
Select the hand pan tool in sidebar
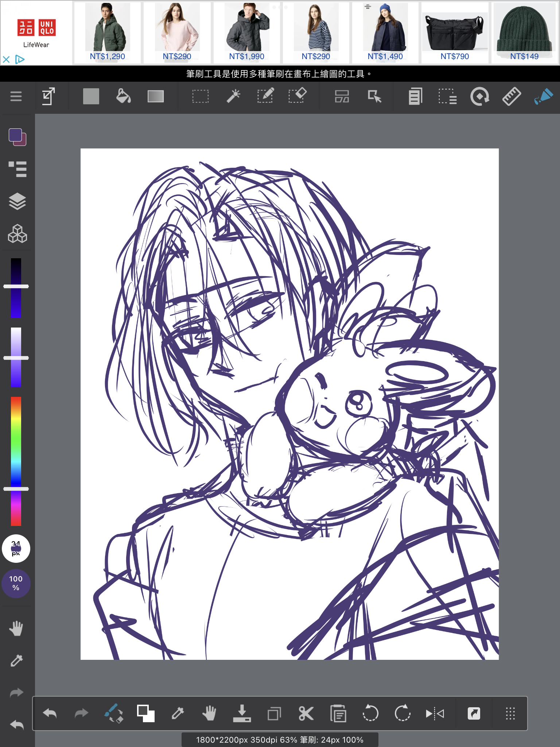[x=16, y=628]
